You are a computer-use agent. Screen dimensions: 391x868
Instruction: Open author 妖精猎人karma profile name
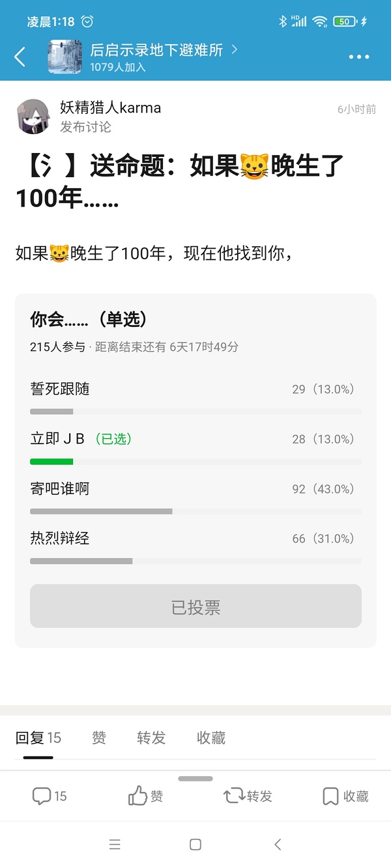[110, 107]
